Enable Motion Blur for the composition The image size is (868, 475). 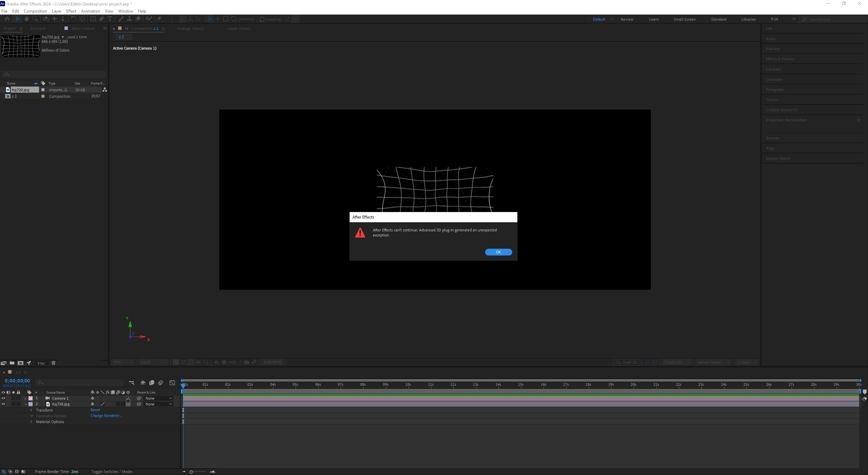click(161, 383)
